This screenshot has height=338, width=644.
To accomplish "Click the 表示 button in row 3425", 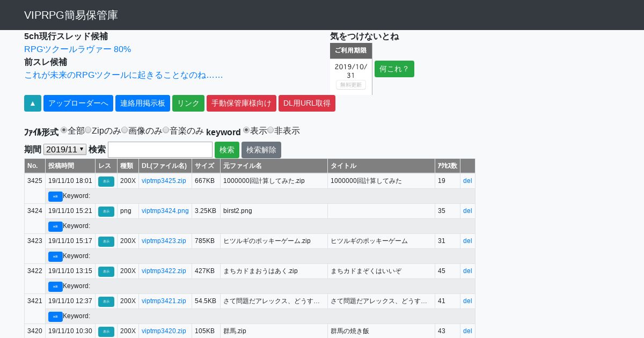I will pos(106,181).
